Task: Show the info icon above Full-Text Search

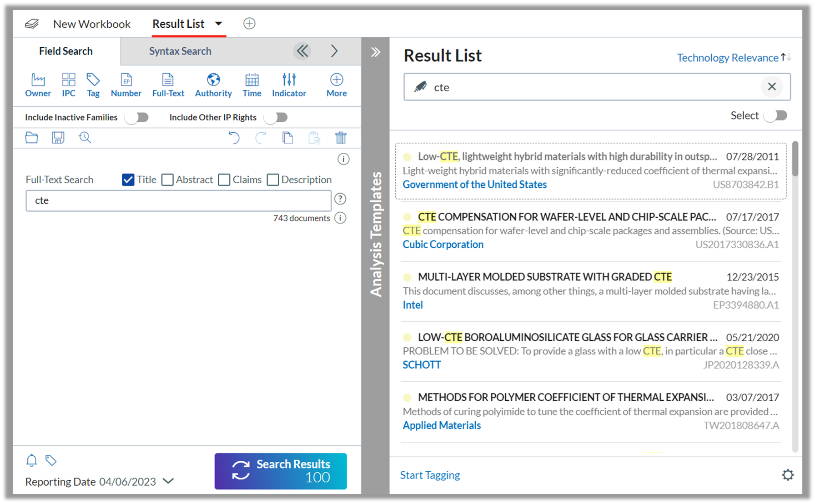Action: tap(343, 159)
